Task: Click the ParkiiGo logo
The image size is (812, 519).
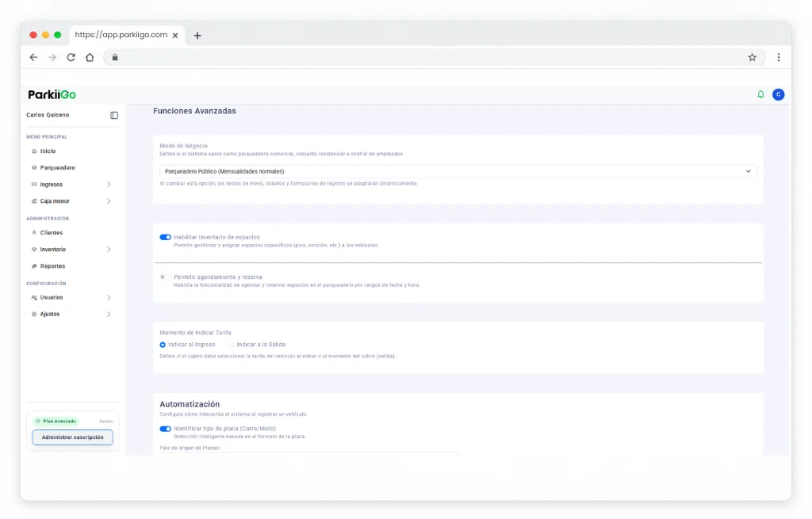Action: (52, 95)
